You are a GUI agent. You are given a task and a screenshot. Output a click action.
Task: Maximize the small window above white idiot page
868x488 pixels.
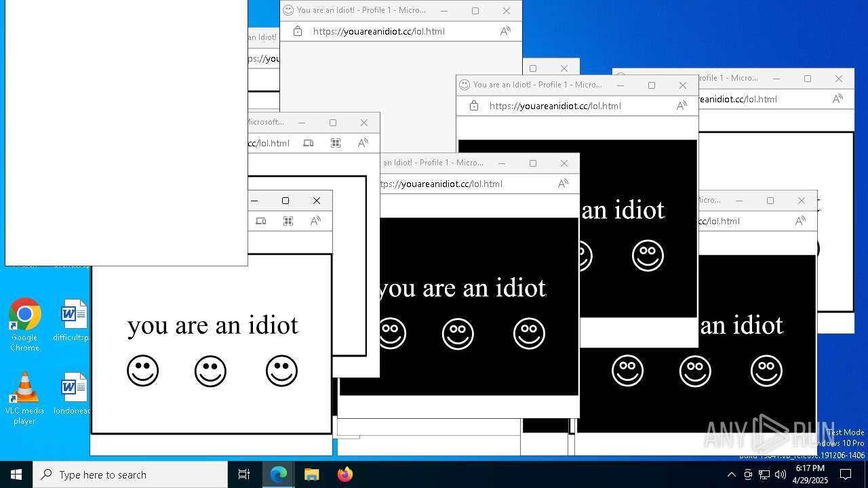pyautogui.click(x=285, y=201)
